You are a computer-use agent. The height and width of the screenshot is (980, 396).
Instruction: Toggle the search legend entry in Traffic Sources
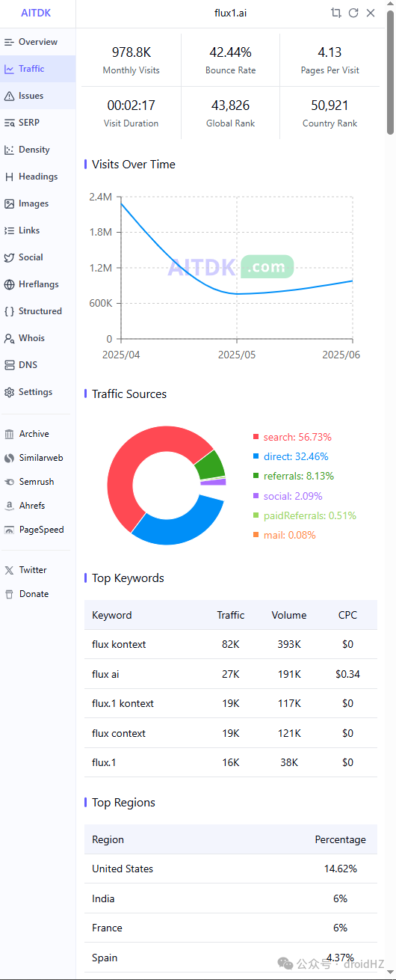(292, 437)
